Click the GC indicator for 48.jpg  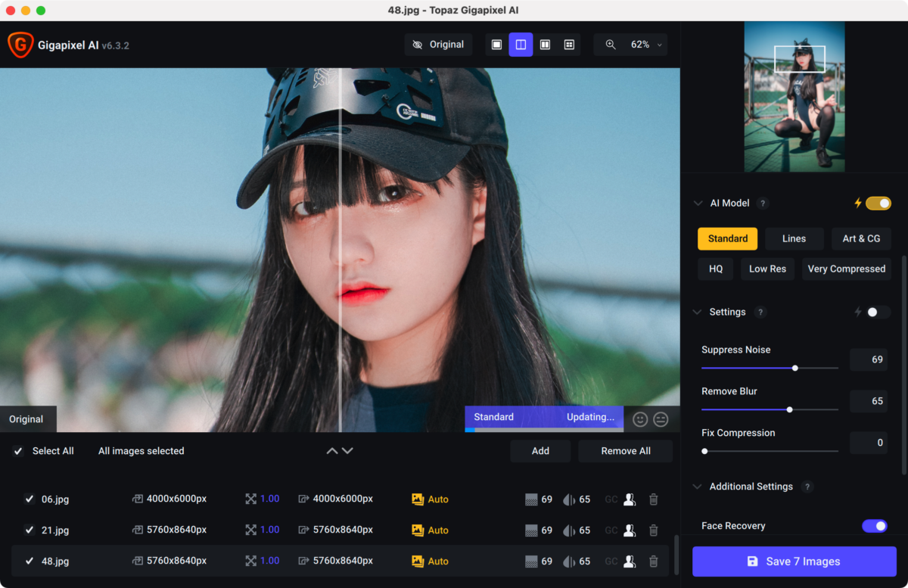coord(611,562)
